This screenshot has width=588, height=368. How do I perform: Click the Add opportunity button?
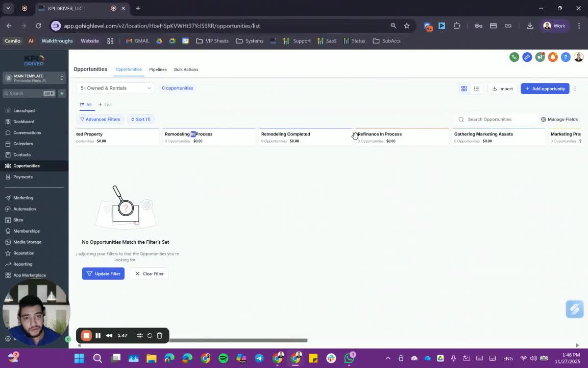click(x=545, y=88)
